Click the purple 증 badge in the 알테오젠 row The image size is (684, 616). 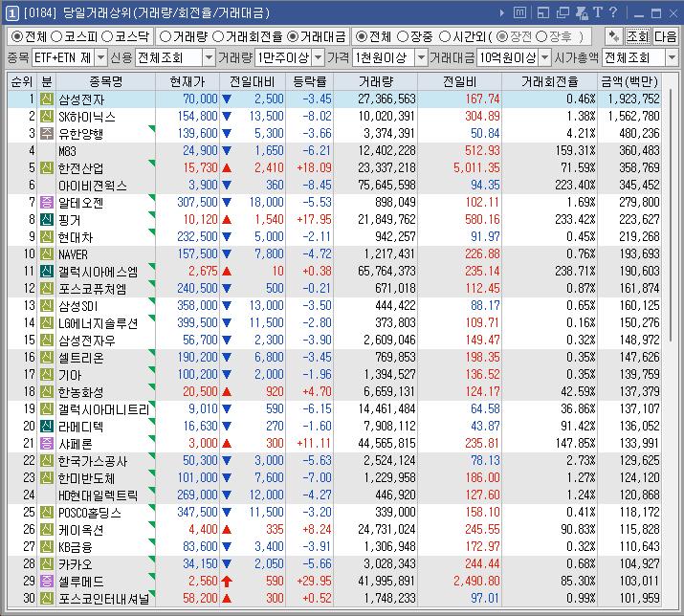pos(46,202)
